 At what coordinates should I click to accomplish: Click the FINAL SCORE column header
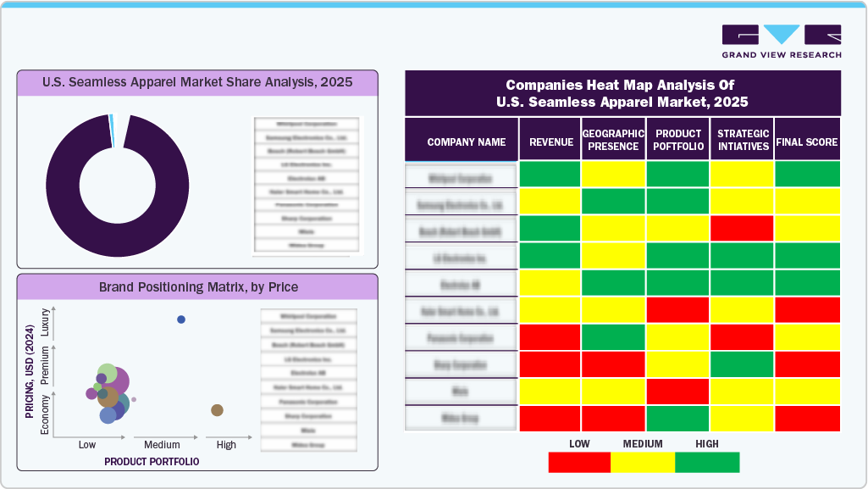(807, 142)
